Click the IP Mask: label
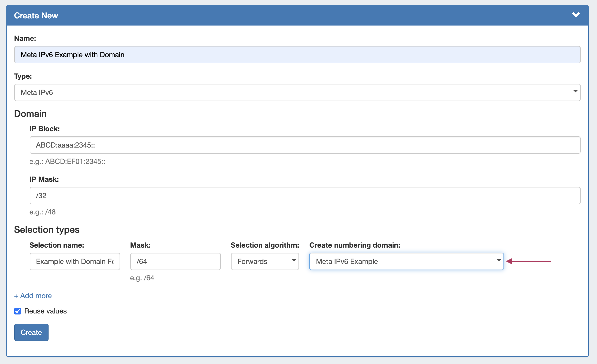The image size is (597, 364). 44,179
